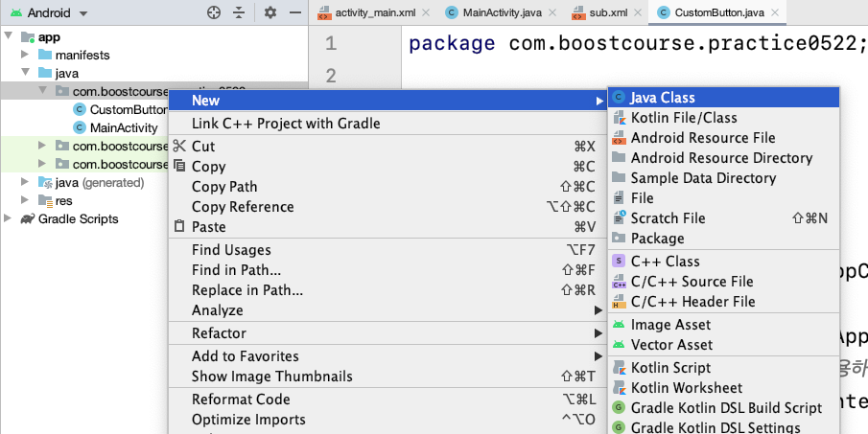Hide the project panel with minus icon
868x434 pixels.
pyautogui.click(x=295, y=12)
